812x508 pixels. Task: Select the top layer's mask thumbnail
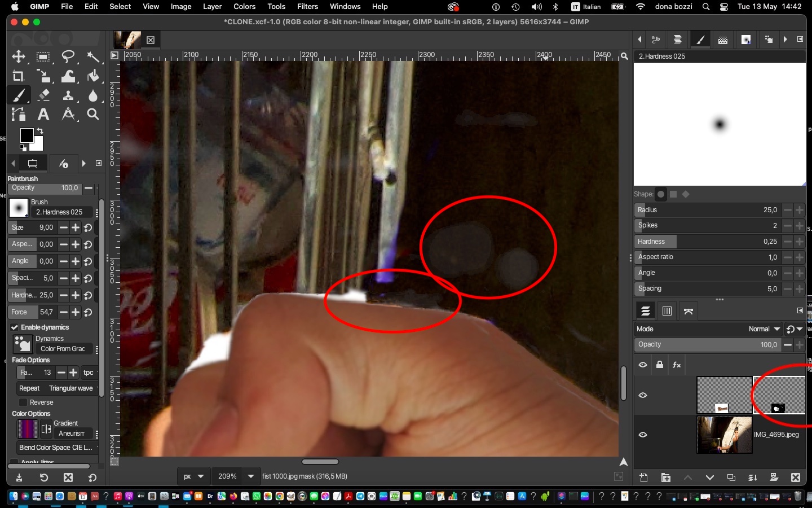pyautogui.click(x=779, y=395)
